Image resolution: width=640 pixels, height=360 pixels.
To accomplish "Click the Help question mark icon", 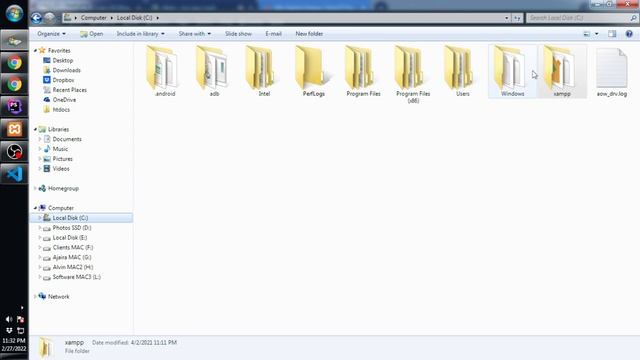I will click(629, 34).
